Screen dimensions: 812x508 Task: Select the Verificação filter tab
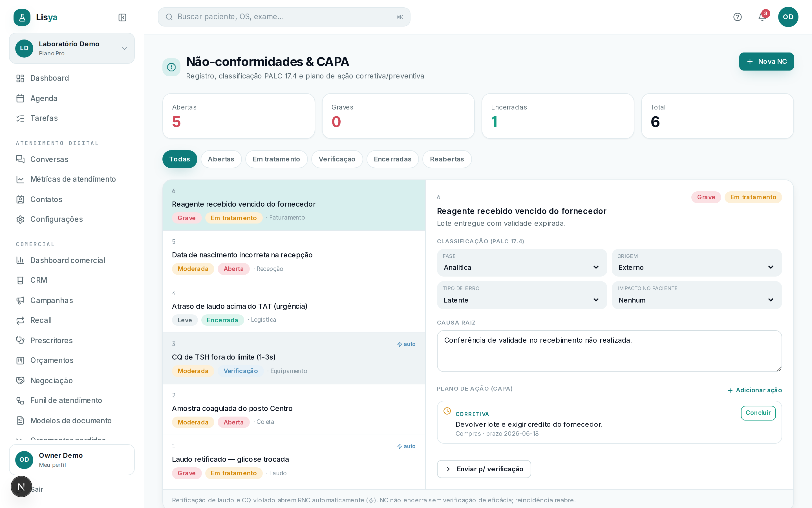click(337, 159)
